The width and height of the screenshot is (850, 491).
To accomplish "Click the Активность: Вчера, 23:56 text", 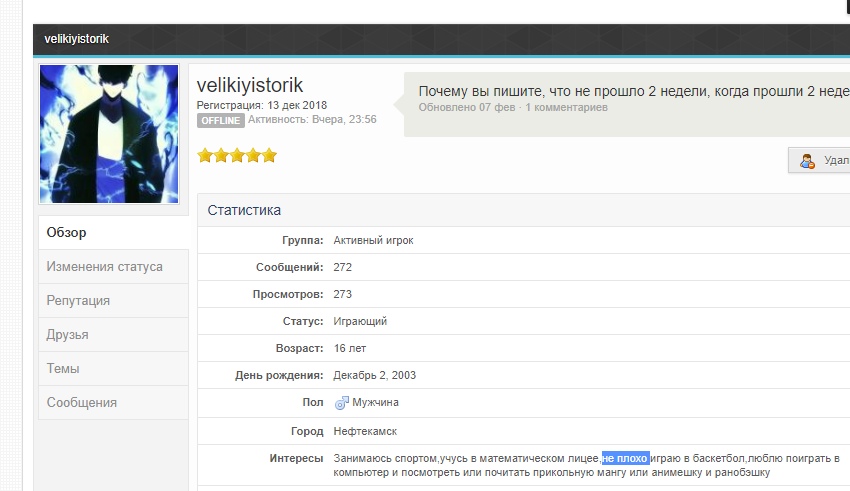I will [312, 119].
